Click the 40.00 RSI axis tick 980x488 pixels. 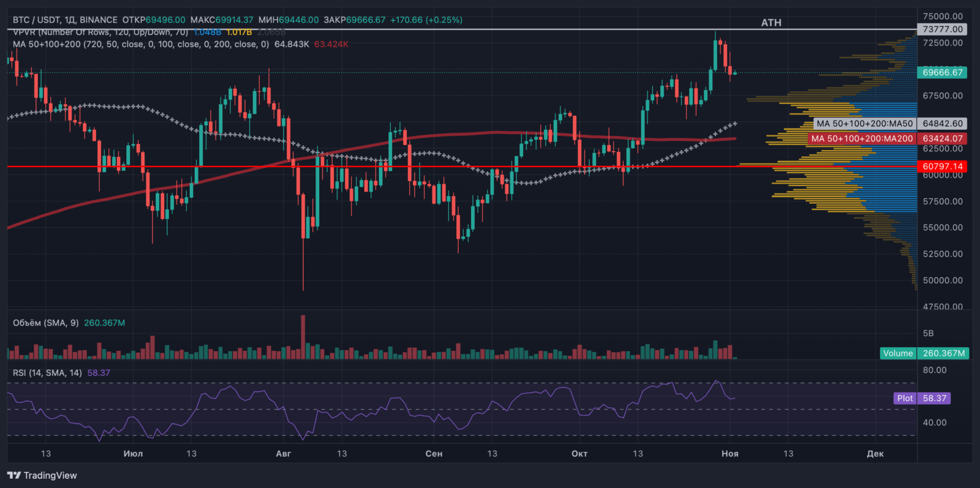pyautogui.click(x=935, y=423)
